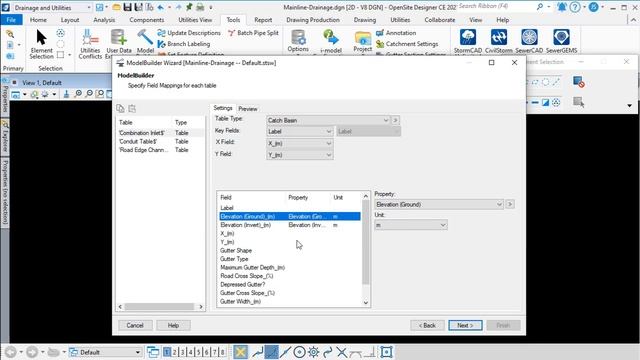Viewport: 640px width, 360px height.
Task: Toggle the keypoint snap mode button
Action: coord(271,352)
